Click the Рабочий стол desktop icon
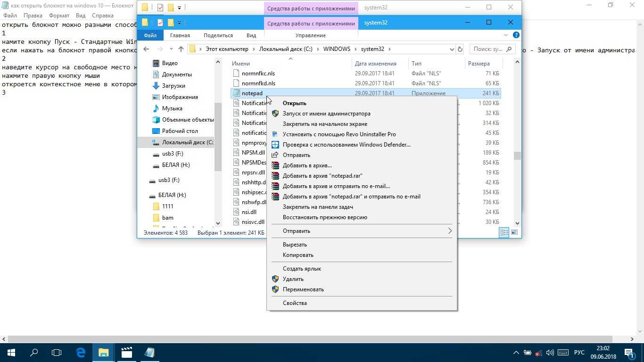 click(156, 131)
